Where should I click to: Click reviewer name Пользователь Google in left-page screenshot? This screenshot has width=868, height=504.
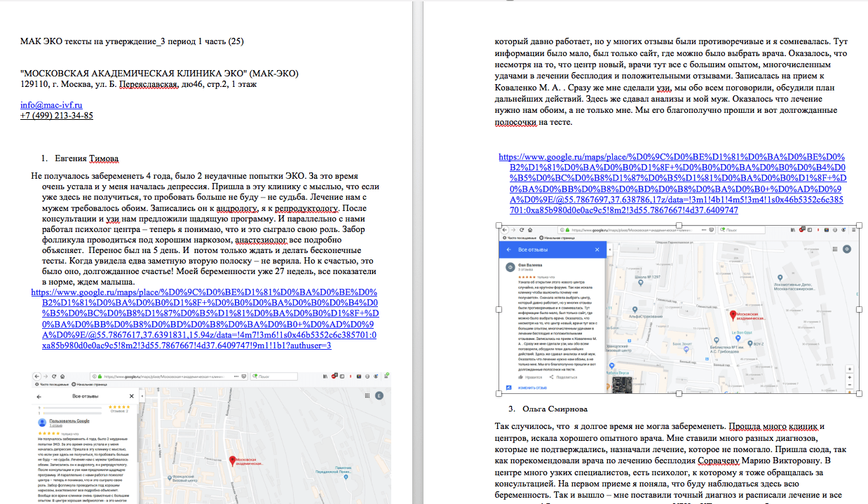tap(69, 421)
